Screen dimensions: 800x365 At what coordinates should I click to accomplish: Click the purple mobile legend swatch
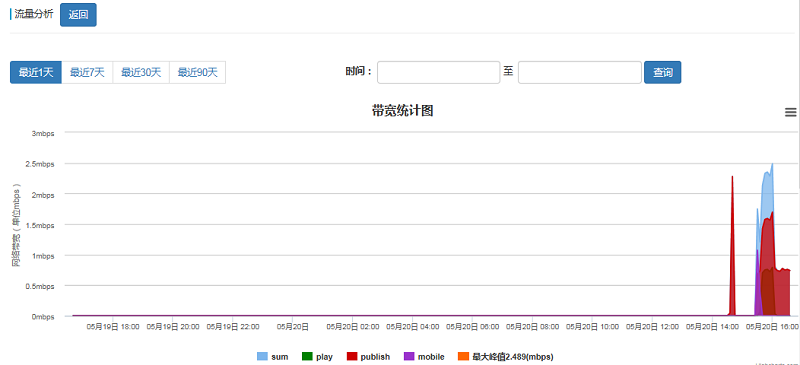click(x=409, y=357)
